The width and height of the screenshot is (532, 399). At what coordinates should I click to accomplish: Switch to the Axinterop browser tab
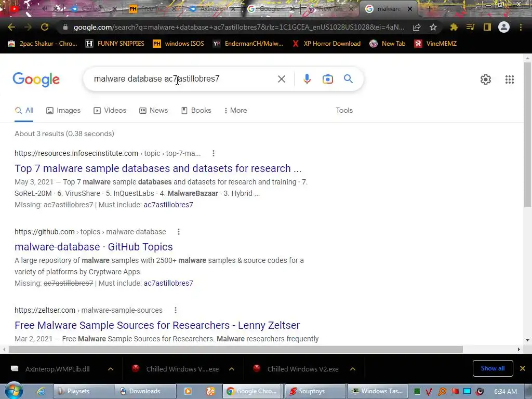pyautogui.click(x=212, y=9)
